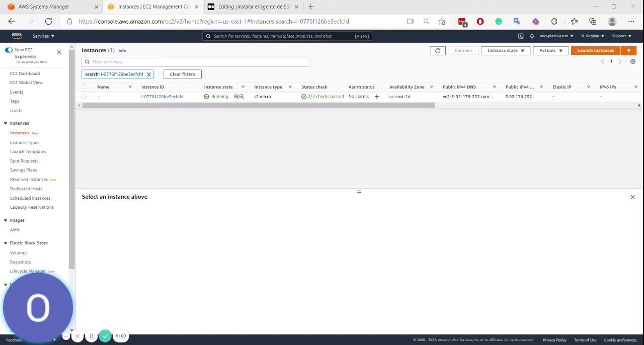Open Instance Types in sidebar

[25, 142]
